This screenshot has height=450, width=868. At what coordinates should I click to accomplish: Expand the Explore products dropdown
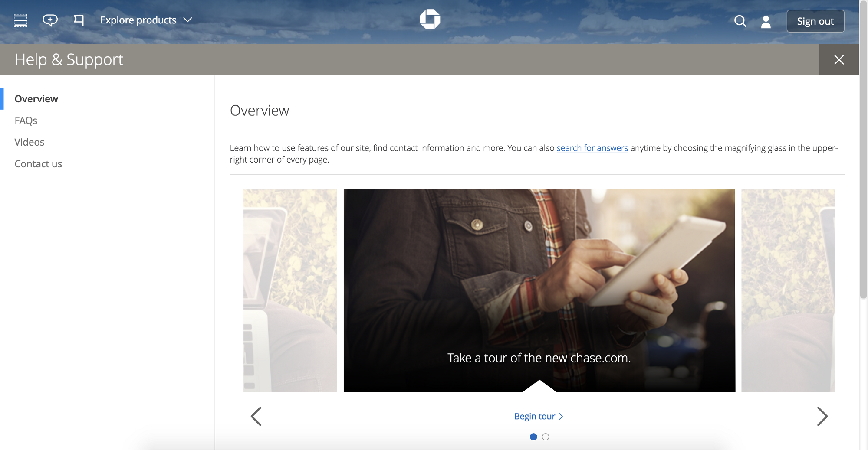point(146,20)
